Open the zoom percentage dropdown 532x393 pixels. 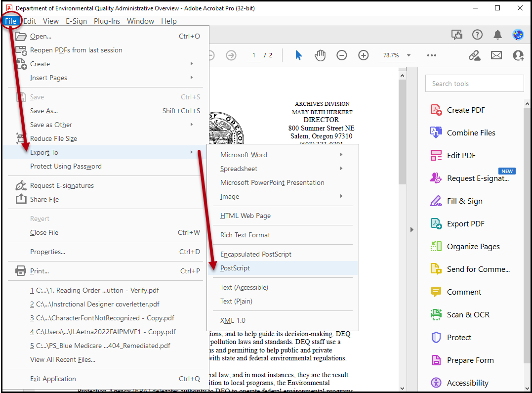point(409,55)
